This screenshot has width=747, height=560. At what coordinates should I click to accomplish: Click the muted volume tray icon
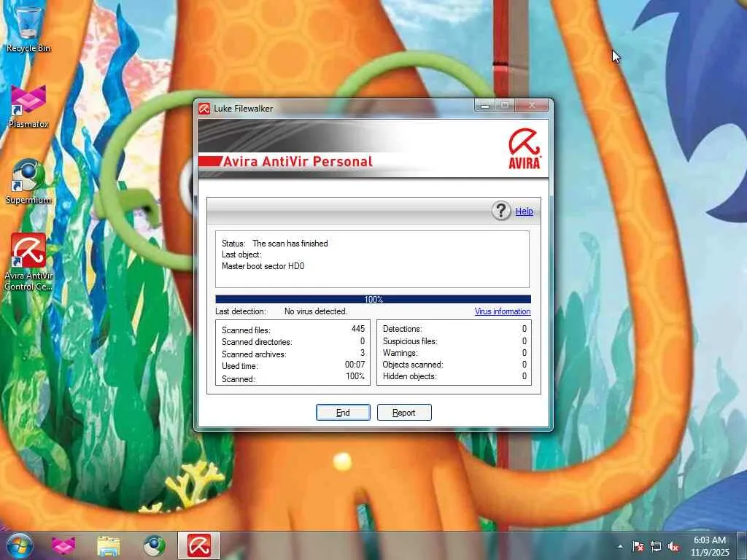tap(673, 546)
